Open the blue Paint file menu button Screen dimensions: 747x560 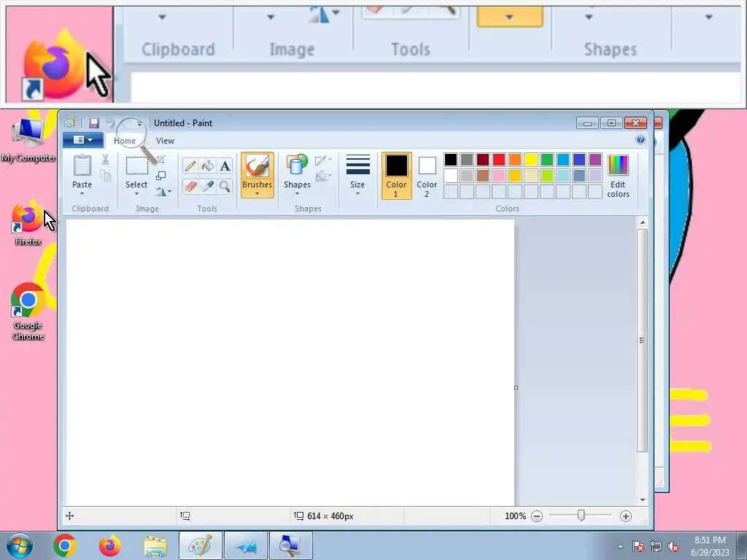[83, 140]
